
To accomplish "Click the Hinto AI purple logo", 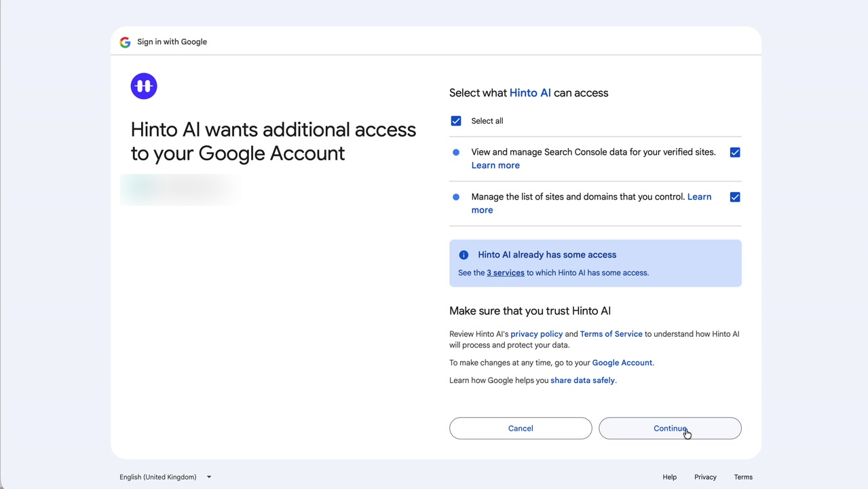I will (x=144, y=86).
